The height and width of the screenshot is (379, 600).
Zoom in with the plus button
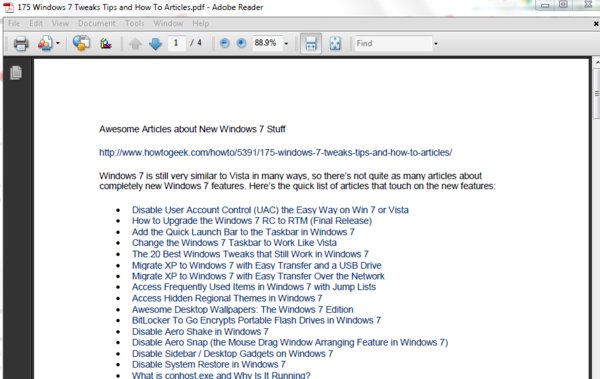point(241,43)
